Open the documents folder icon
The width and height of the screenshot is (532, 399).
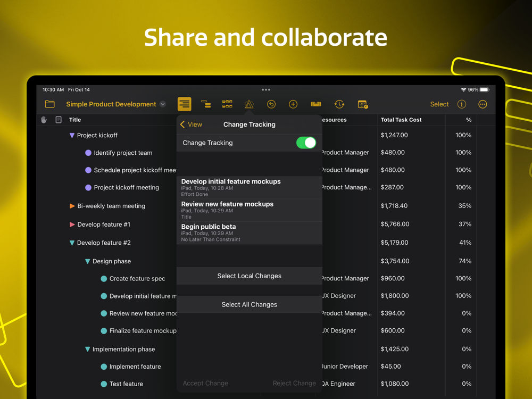[x=50, y=104]
